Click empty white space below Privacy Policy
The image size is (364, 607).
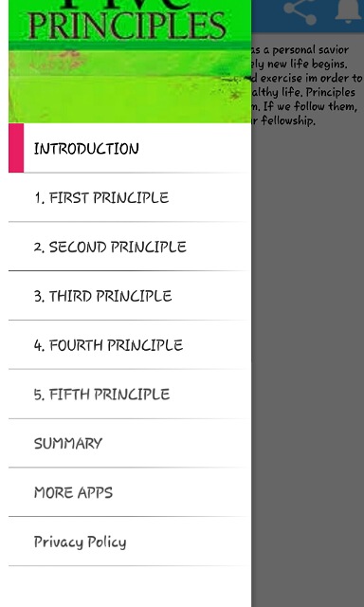(x=130, y=586)
